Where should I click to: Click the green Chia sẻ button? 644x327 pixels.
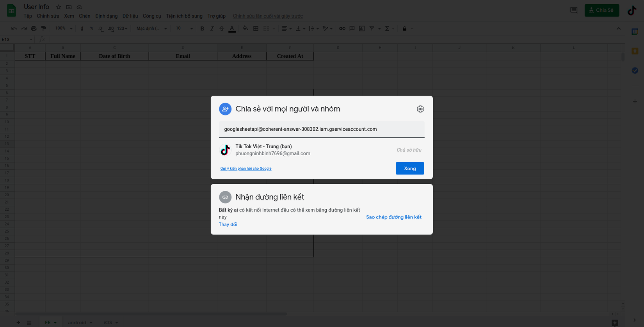(602, 11)
